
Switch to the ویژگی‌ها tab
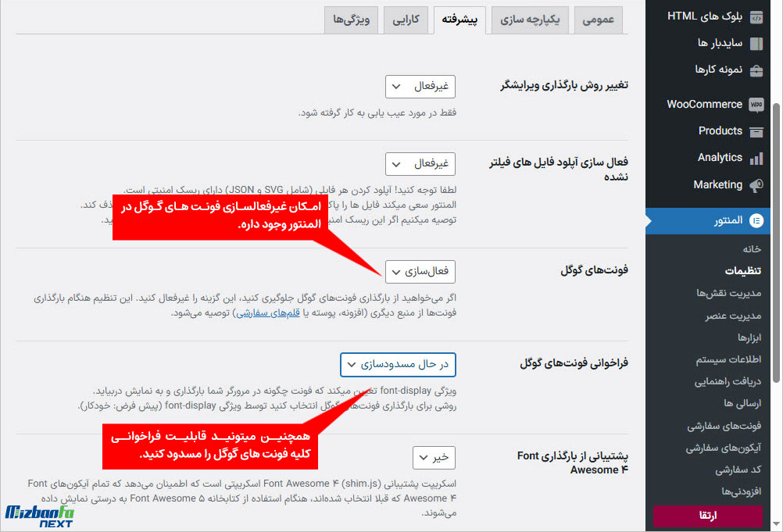pyautogui.click(x=351, y=20)
